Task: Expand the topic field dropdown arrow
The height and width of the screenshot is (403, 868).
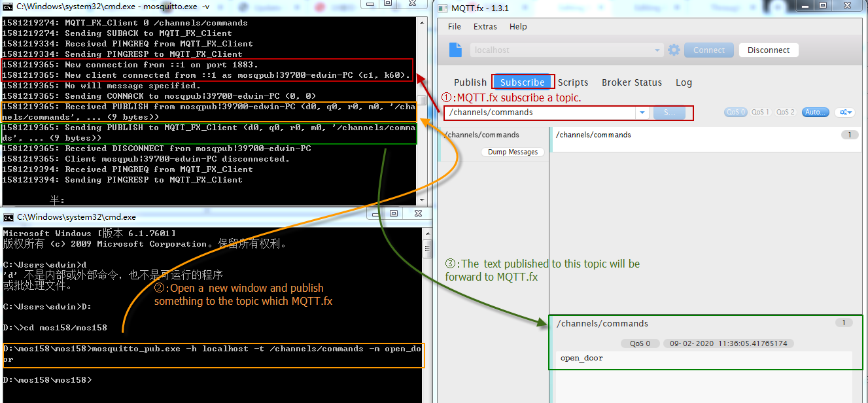Action: point(642,113)
